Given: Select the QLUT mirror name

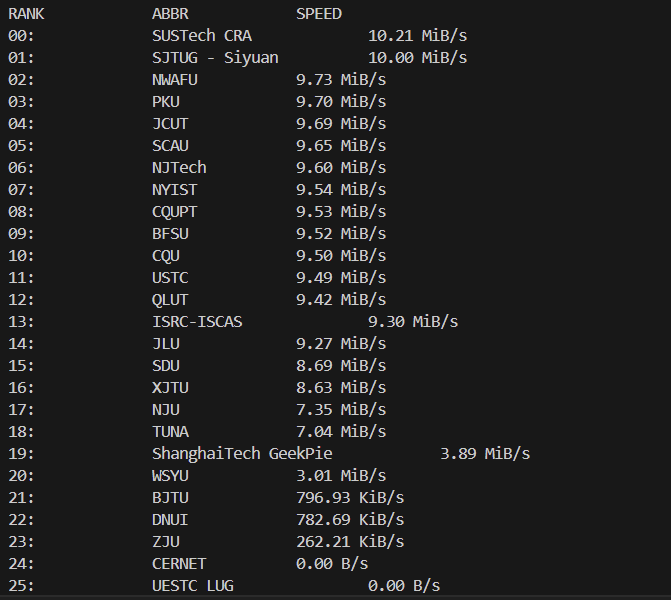Looking at the screenshot, I should (170, 300).
